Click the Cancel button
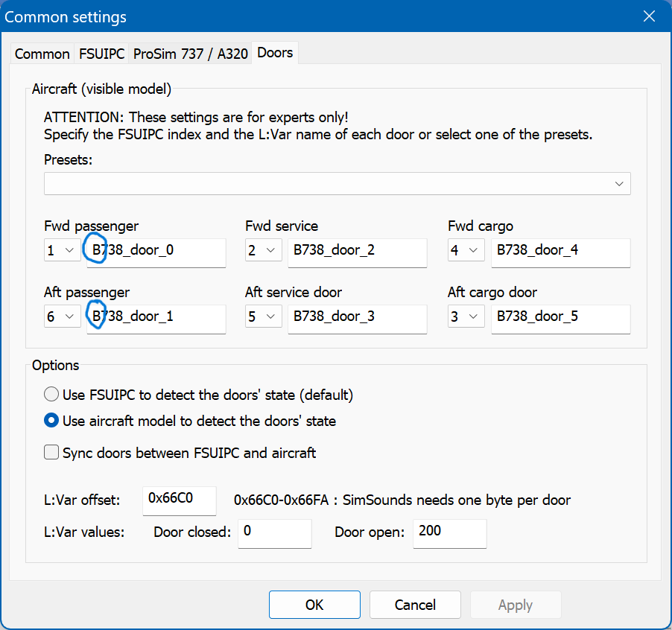 415,605
